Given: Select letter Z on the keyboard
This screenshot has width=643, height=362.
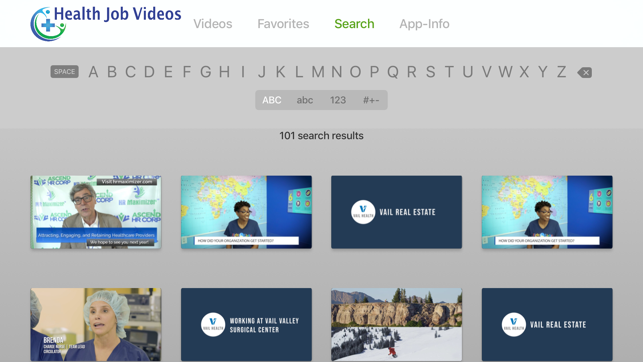Looking at the screenshot, I should (x=561, y=72).
